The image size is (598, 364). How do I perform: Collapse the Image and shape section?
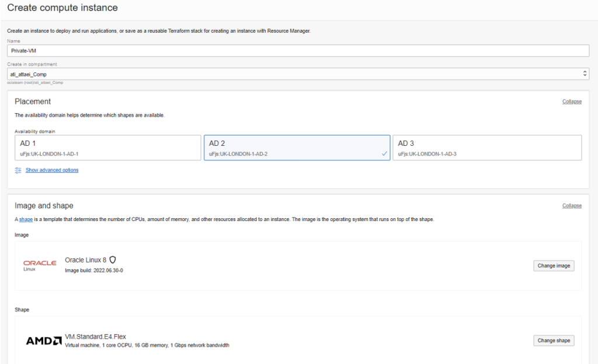click(572, 205)
